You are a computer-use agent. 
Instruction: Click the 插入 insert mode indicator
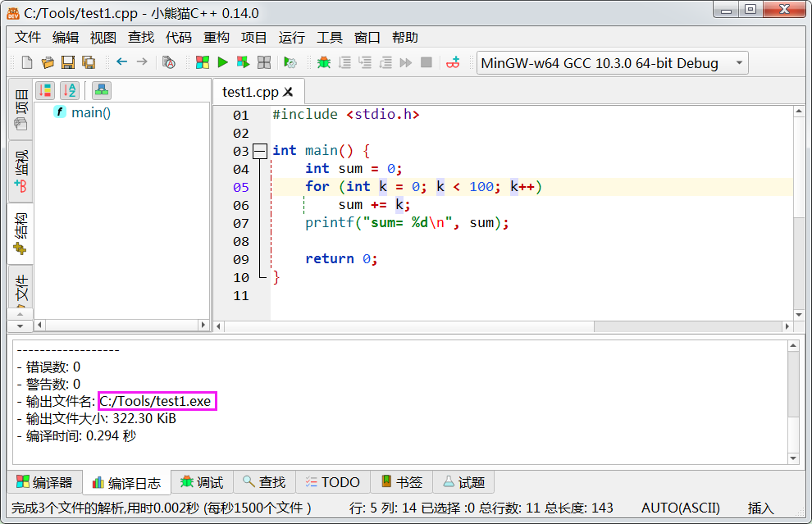[x=760, y=508]
